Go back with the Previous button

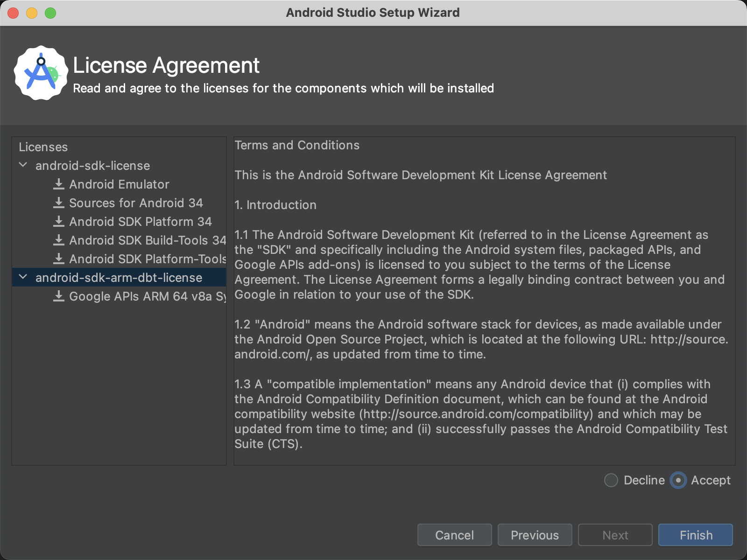coord(535,535)
